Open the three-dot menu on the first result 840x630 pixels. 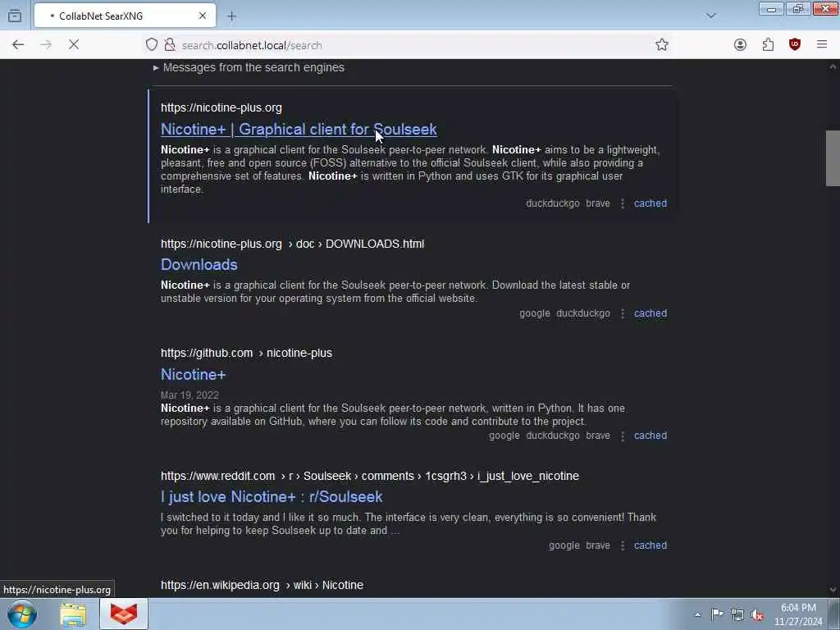pyautogui.click(x=622, y=203)
